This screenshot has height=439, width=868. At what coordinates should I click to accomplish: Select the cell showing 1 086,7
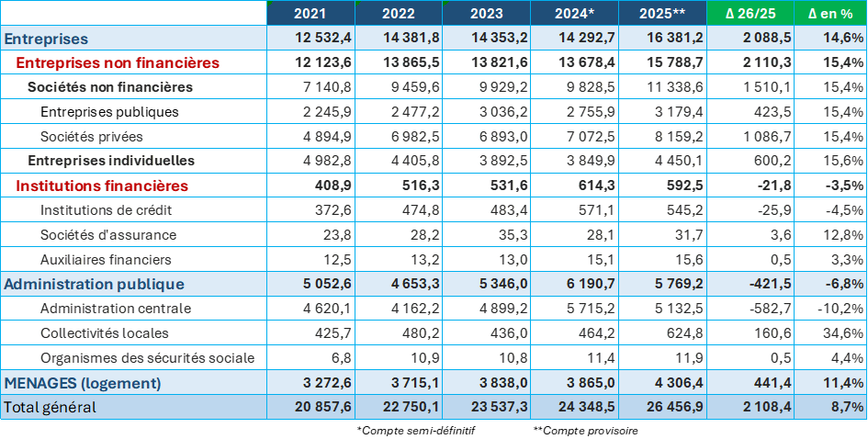click(x=750, y=136)
